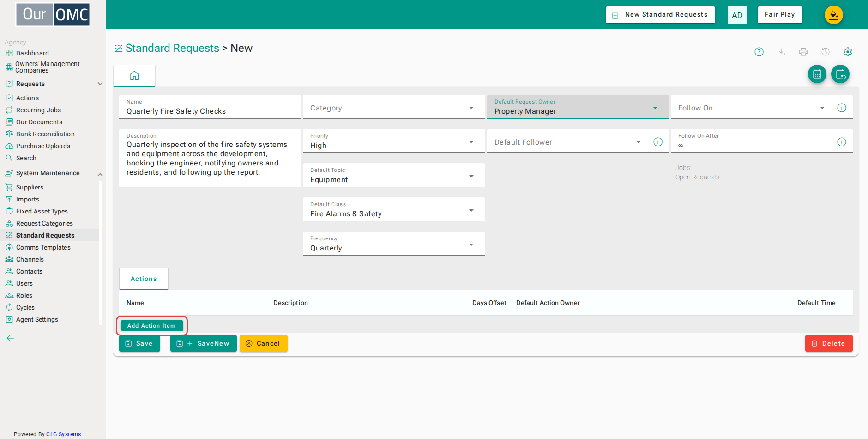
Task: Open Purchase Uploads in sidebar
Action: pyautogui.click(x=43, y=146)
